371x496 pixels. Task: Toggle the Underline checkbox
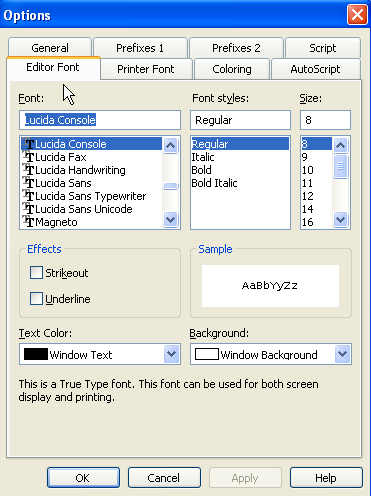pyautogui.click(x=36, y=299)
